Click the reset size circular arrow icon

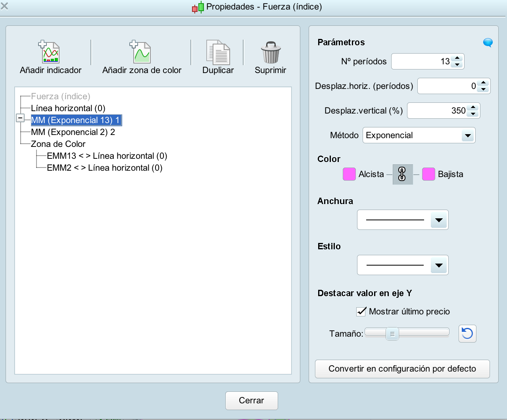click(x=467, y=333)
